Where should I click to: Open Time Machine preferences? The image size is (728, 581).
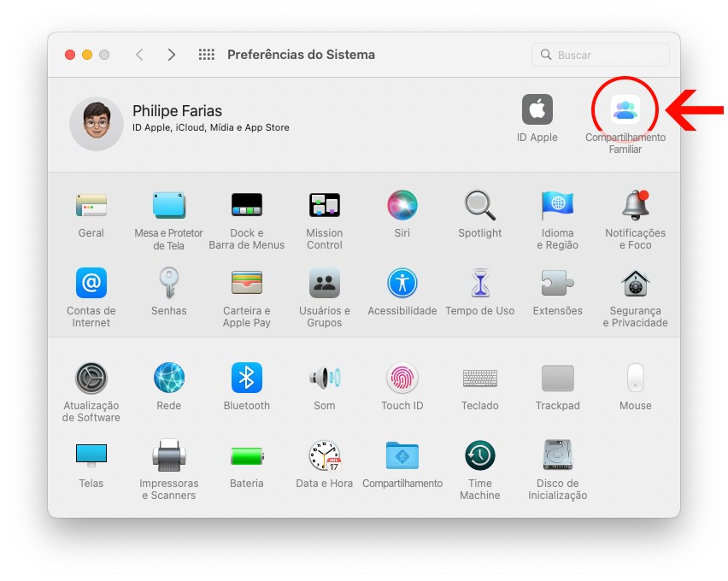(x=480, y=455)
